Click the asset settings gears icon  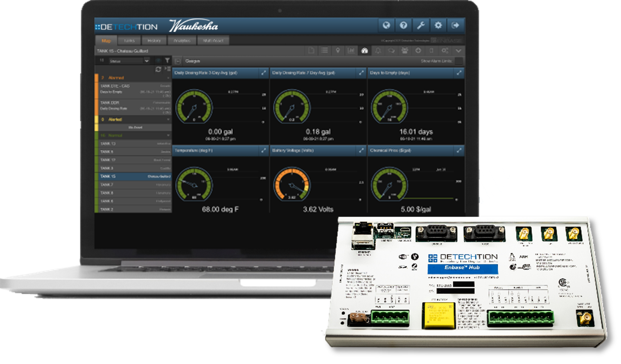point(445,51)
